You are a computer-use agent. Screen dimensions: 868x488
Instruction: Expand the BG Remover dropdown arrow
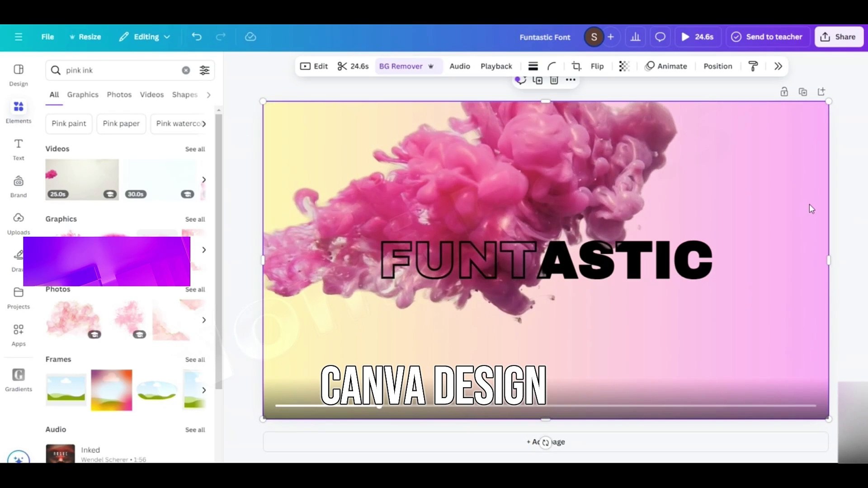pos(431,66)
